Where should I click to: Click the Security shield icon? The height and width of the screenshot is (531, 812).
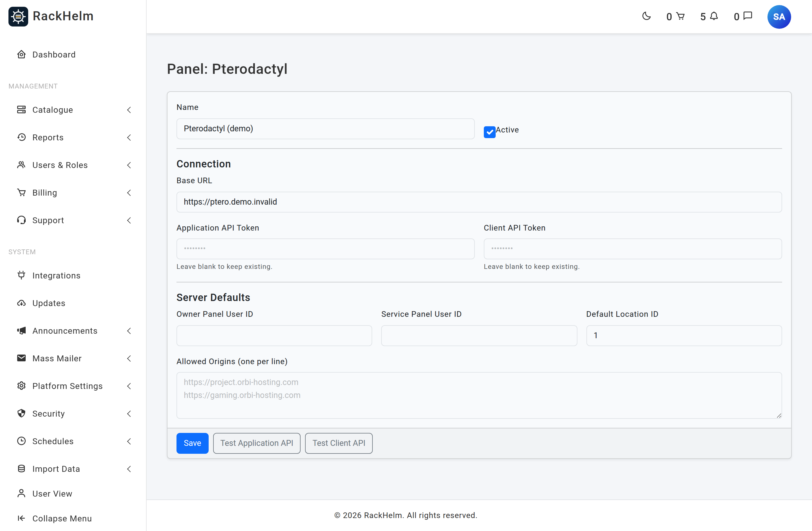(21, 413)
